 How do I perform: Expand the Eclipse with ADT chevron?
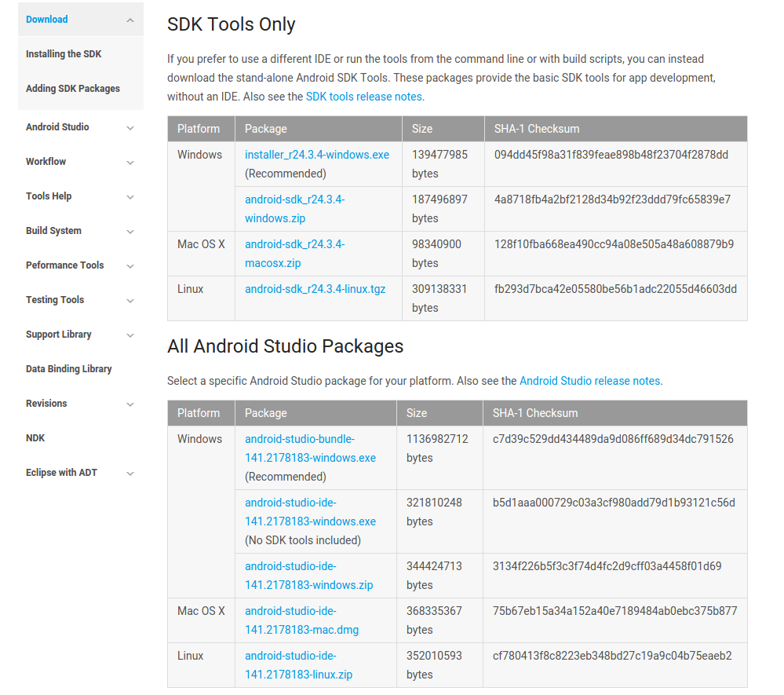[x=130, y=474]
